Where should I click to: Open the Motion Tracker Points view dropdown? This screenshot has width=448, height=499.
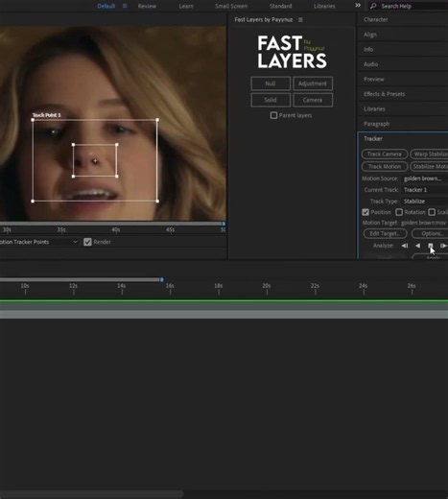click(39, 242)
